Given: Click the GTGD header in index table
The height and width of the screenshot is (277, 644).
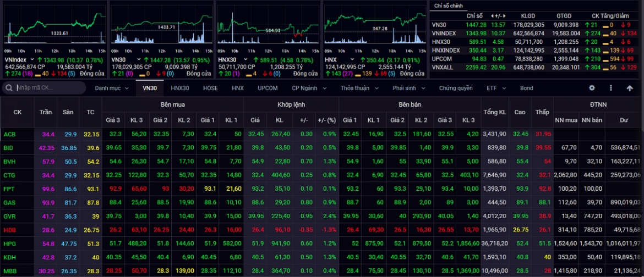Looking at the screenshot, I should [564, 15].
